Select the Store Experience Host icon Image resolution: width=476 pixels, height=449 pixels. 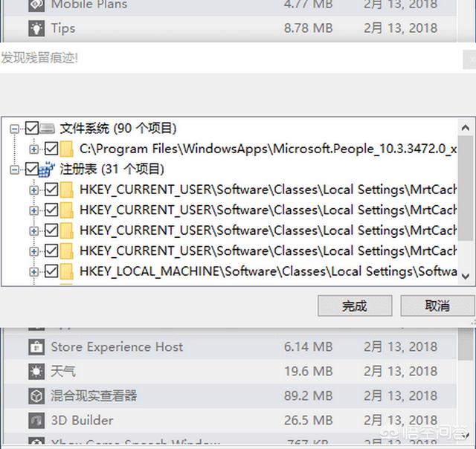coord(36,346)
